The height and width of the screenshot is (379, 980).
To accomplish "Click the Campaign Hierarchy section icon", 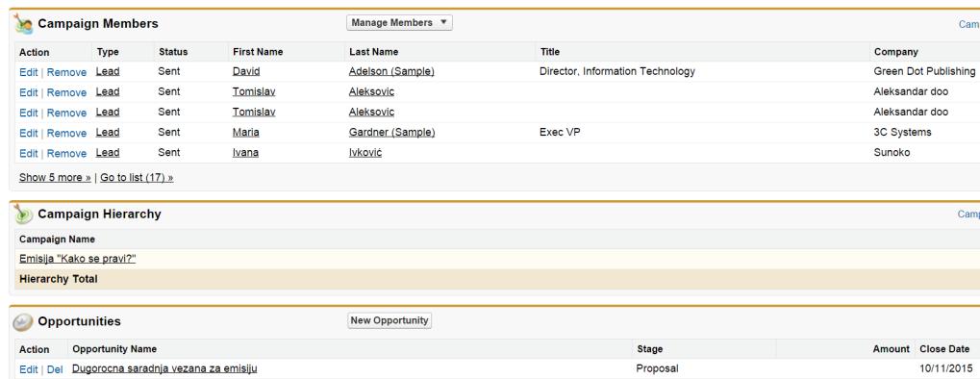I will tap(22, 214).
